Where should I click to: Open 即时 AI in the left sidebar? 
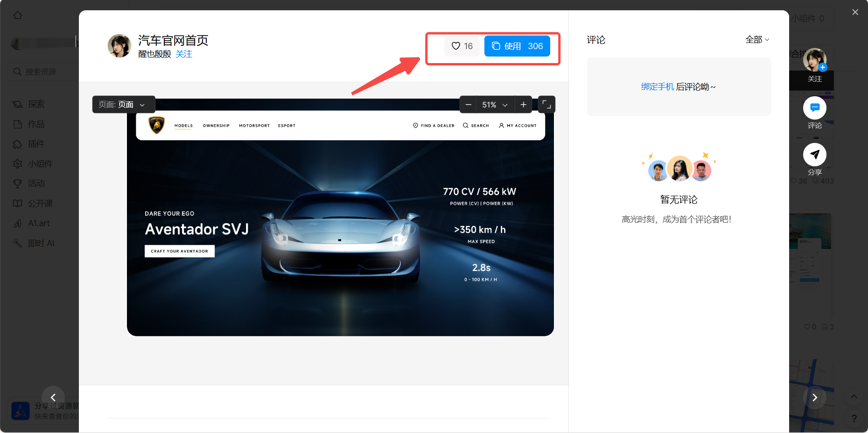click(x=34, y=243)
